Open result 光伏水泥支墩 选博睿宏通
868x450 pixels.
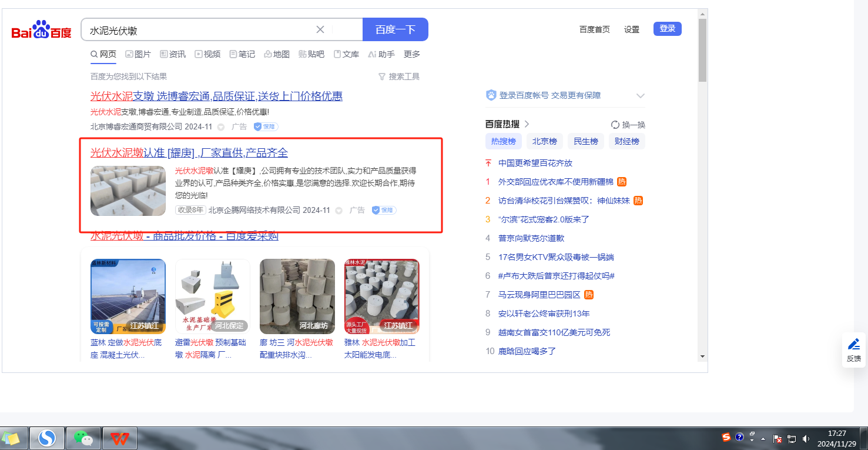[x=216, y=96]
